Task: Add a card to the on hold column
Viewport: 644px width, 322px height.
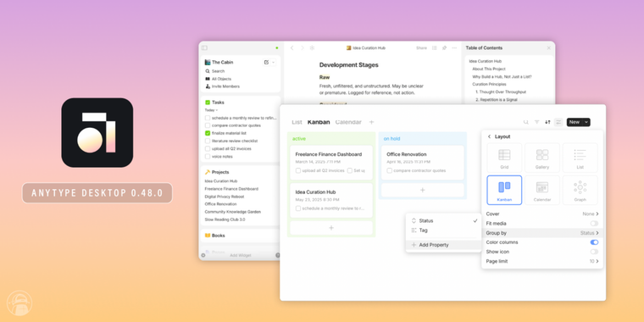Action: [422, 190]
